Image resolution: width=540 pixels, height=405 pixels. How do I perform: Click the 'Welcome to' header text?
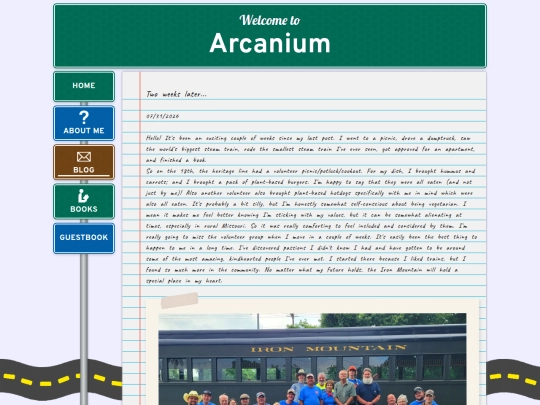click(x=270, y=20)
